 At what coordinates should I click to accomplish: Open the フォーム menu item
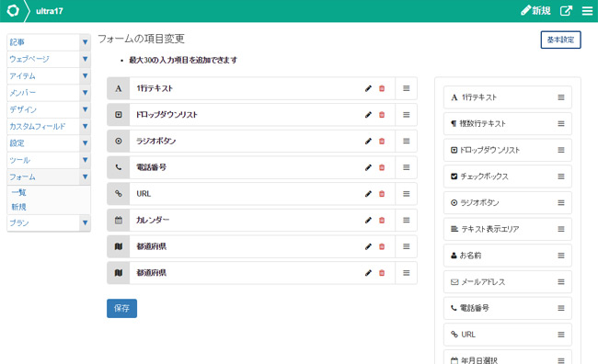click(x=43, y=176)
